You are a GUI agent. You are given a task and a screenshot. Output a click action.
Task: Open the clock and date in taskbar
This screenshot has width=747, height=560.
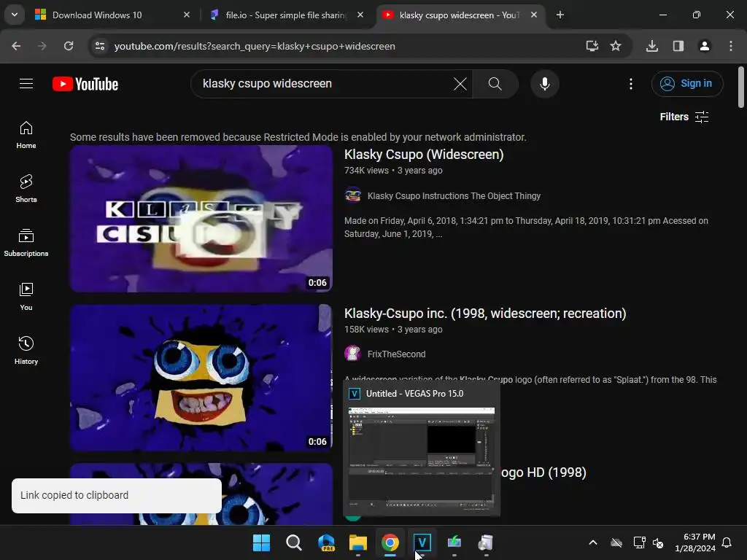point(695,542)
